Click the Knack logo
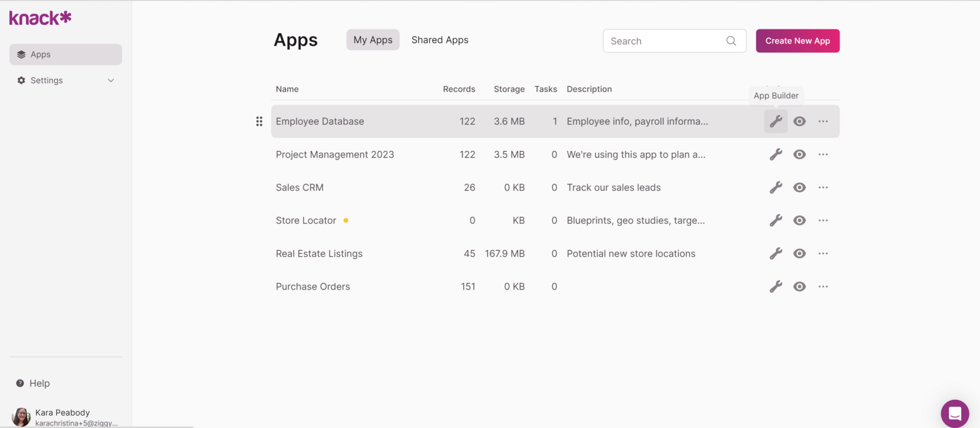This screenshot has width=980, height=428. 39,17
